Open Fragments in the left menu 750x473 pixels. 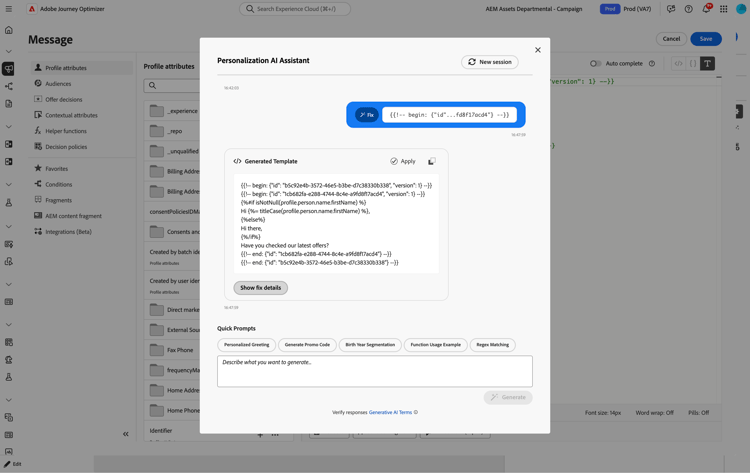click(x=82, y=200)
